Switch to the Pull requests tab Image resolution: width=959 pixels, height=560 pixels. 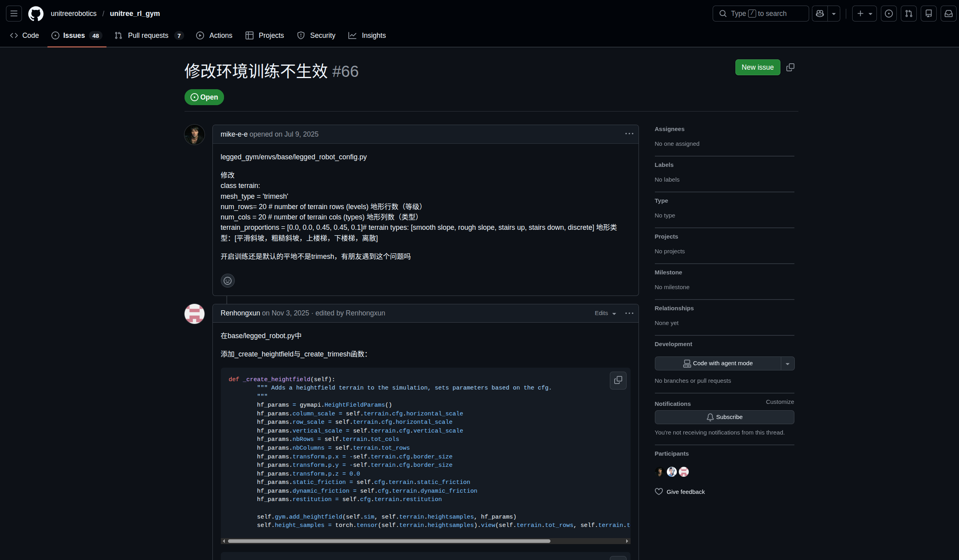[148, 35]
